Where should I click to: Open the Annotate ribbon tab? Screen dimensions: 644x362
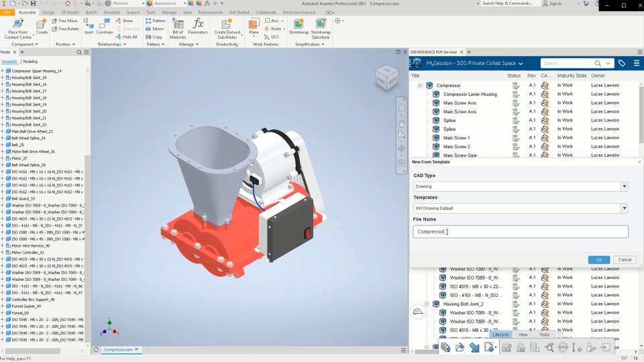[x=112, y=12]
